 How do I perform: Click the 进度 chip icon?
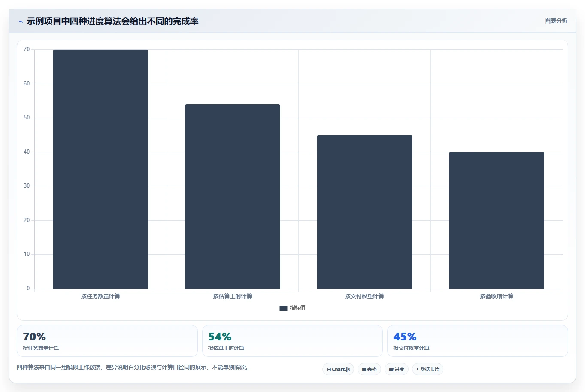391,370
